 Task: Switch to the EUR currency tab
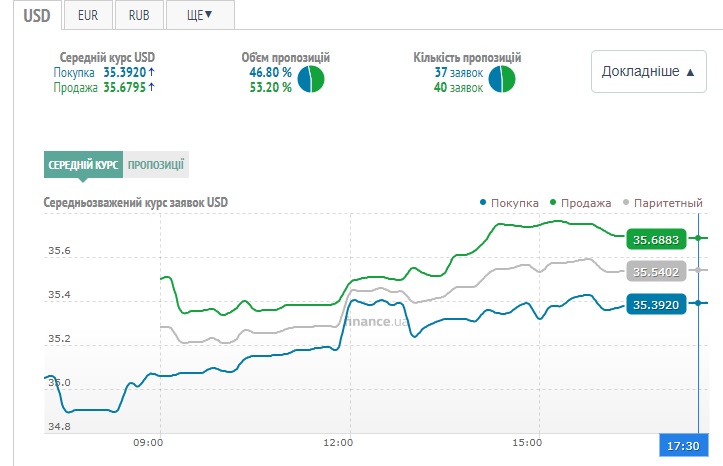(88, 16)
